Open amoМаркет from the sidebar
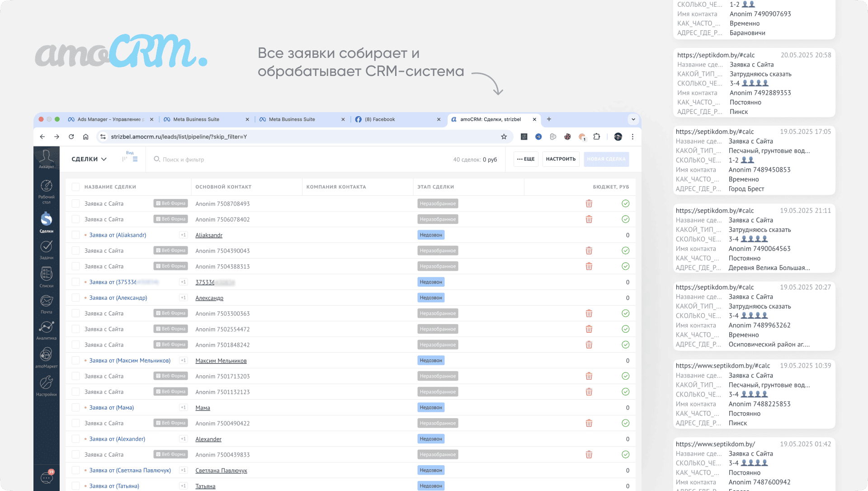Image resolution: width=868 pixels, height=491 pixels. (46, 357)
